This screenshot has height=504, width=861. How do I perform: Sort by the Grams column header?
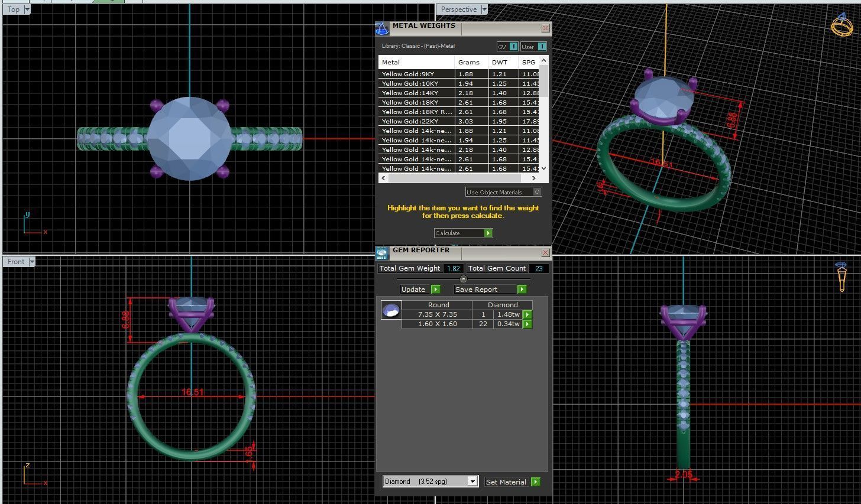tap(471, 62)
